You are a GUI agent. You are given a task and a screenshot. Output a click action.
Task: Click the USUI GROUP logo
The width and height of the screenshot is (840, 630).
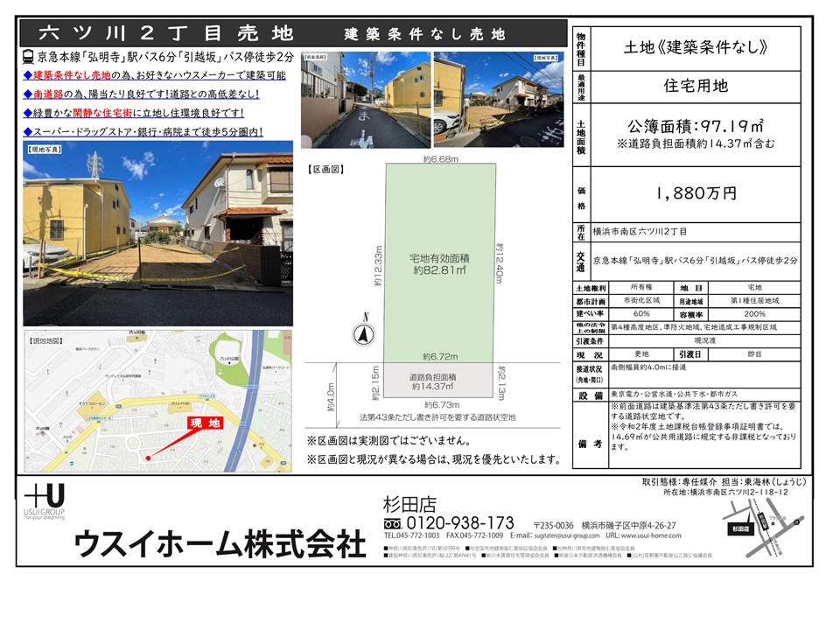pos(44,500)
